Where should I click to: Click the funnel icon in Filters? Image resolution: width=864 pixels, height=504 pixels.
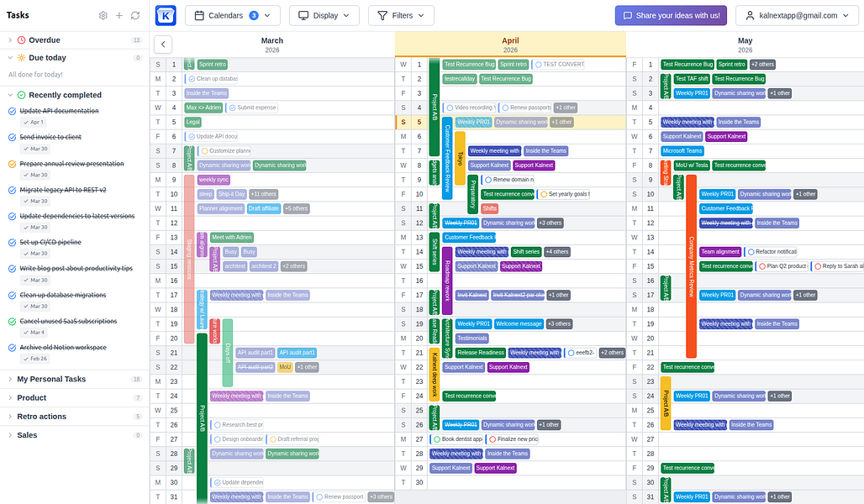click(x=382, y=15)
